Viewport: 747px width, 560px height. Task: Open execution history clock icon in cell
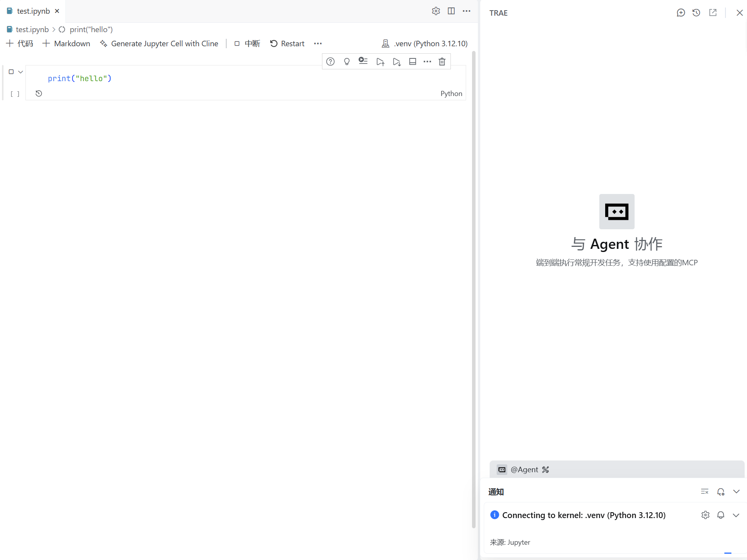pos(39,93)
